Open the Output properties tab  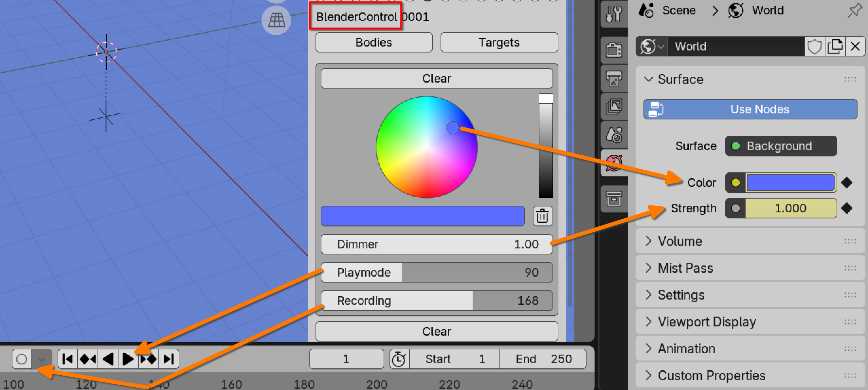tap(614, 78)
